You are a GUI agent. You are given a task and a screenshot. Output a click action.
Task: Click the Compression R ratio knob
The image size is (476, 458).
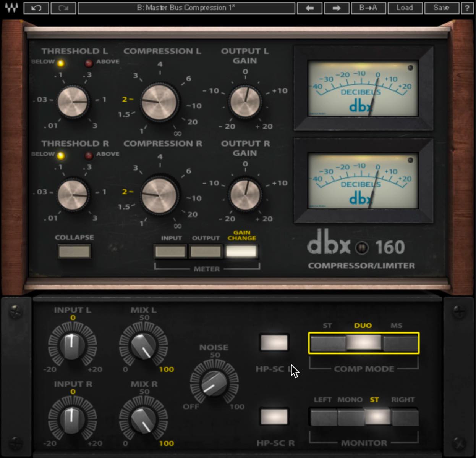click(159, 194)
